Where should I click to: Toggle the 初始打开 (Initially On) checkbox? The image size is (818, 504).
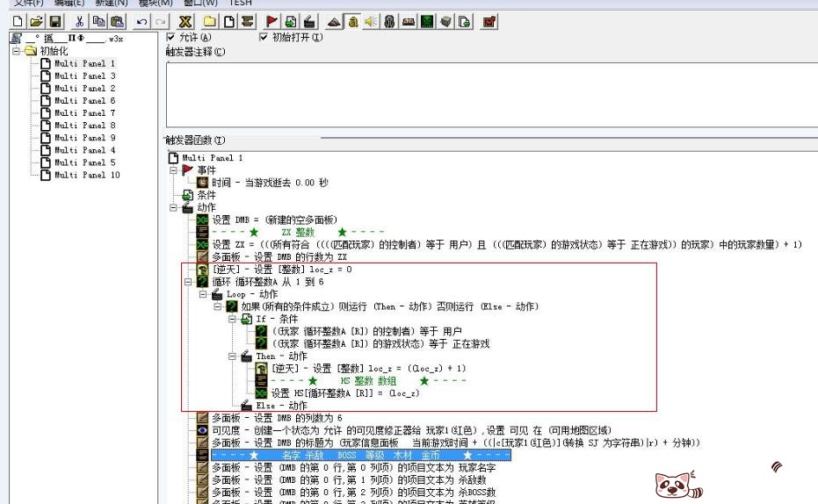pos(264,37)
